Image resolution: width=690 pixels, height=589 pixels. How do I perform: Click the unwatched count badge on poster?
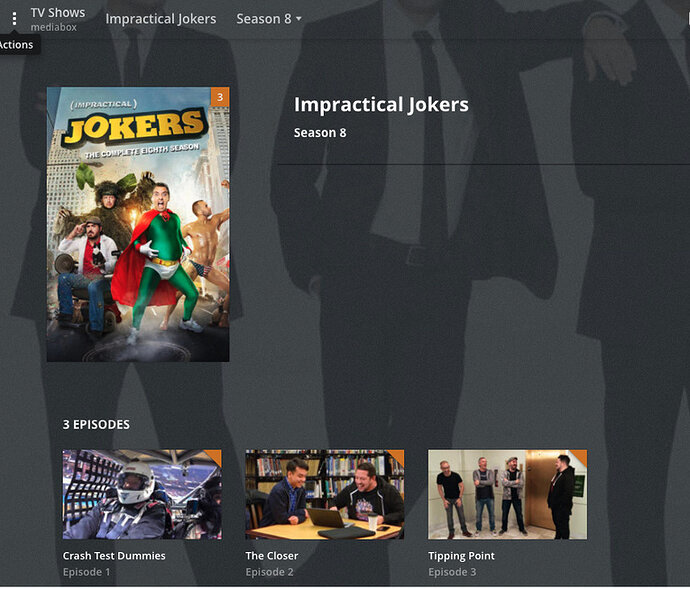(220, 97)
